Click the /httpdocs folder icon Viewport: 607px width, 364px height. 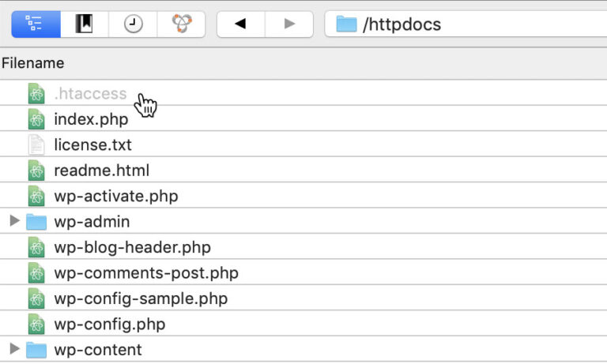click(x=346, y=24)
